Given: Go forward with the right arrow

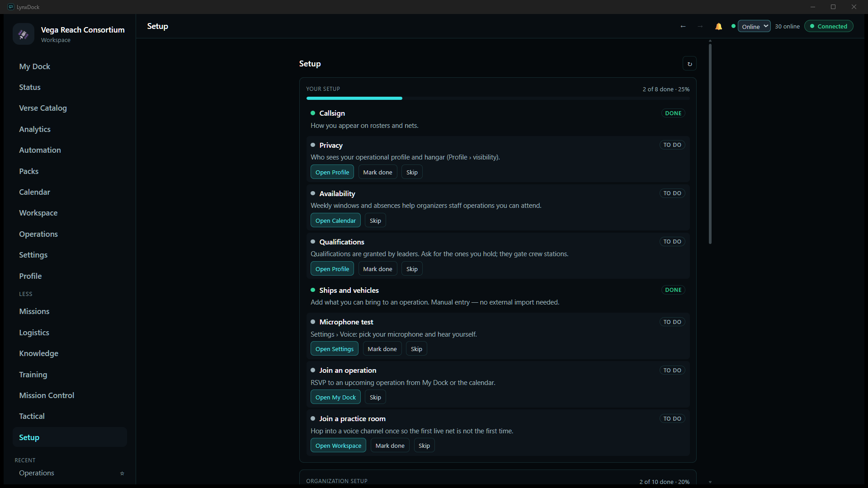Looking at the screenshot, I should coord(700,27).
